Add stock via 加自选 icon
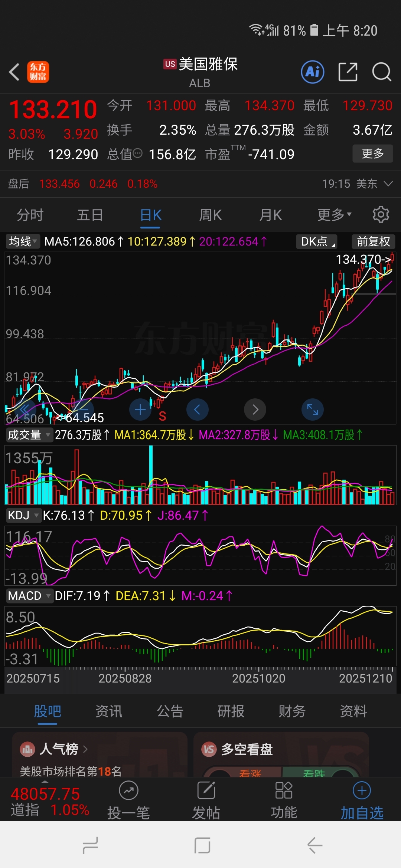 point(362,791)
